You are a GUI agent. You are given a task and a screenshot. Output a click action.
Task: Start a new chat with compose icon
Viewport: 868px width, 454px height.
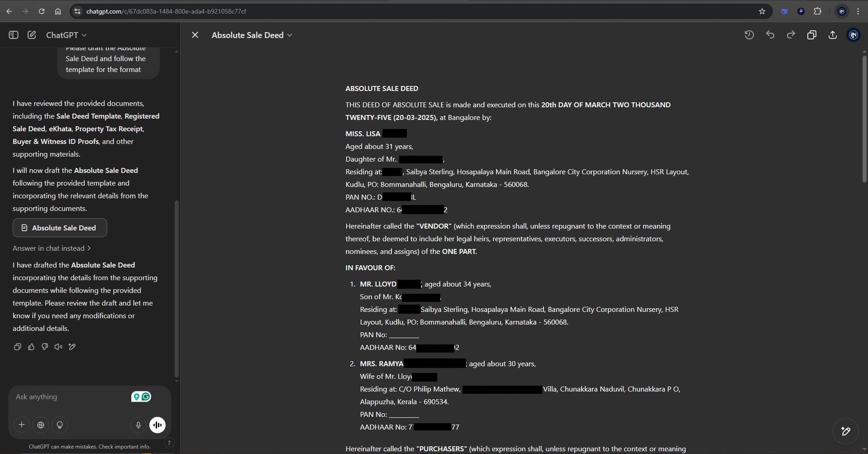tap(32, 35)
